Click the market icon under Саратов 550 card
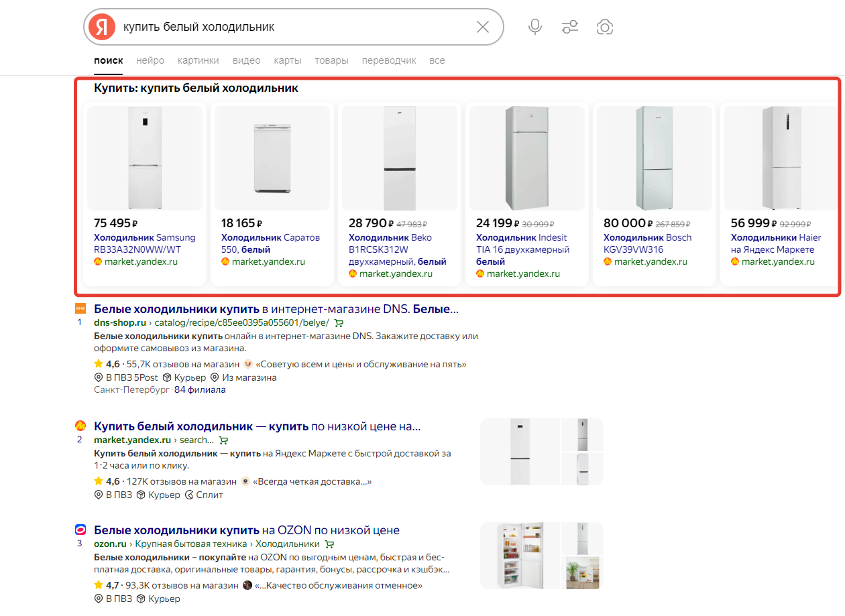Screen dimensions: 845x616 click(x=225, y=262)
